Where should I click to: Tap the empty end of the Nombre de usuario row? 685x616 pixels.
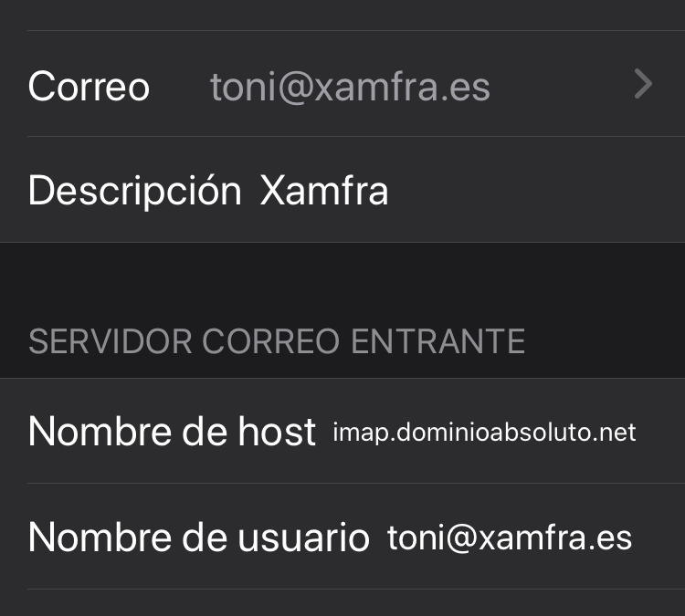659,538
